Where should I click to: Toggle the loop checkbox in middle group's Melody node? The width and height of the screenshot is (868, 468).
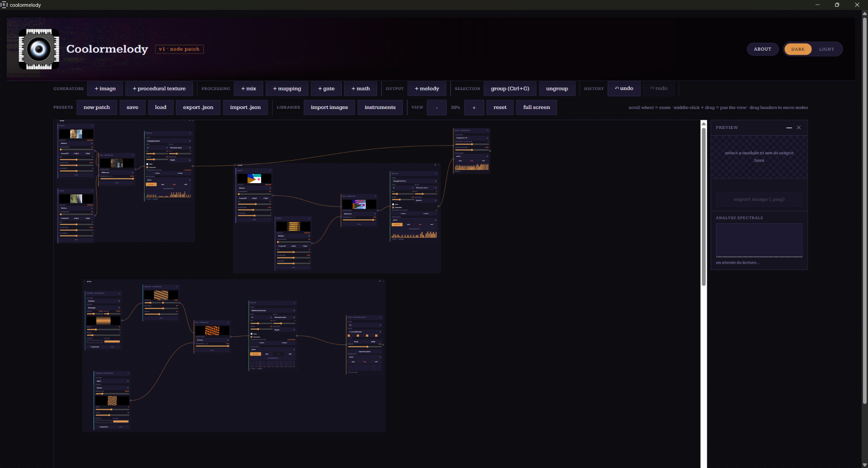tap(393, 204)
